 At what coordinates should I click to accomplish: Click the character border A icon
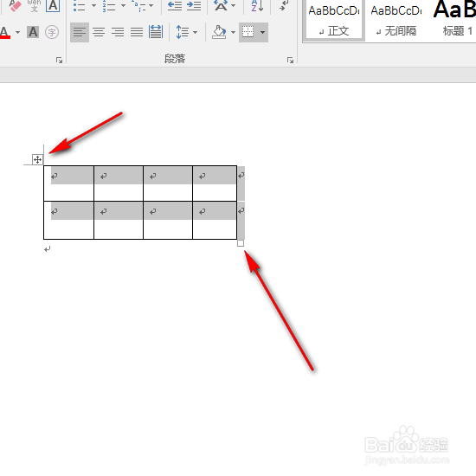[x=53, y=5]
